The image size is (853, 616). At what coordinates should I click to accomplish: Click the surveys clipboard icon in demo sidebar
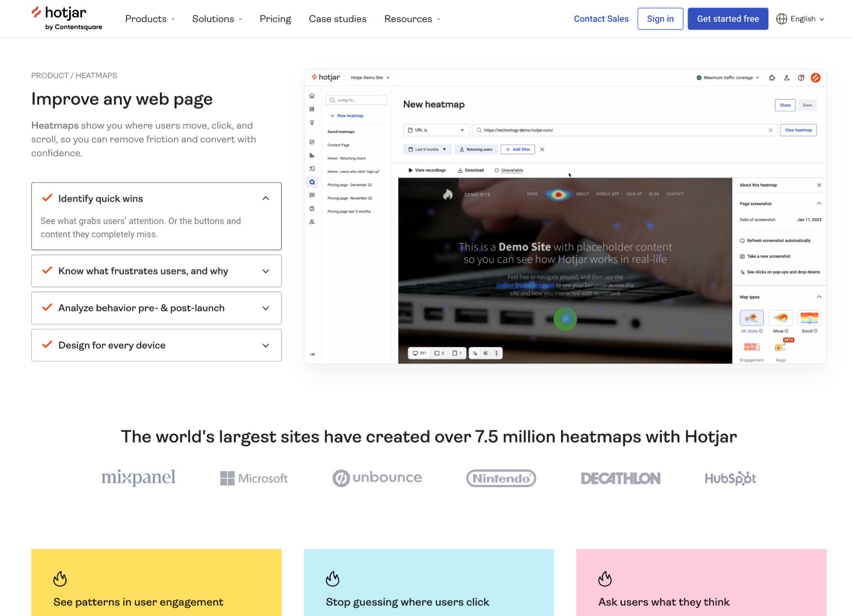tap(312, 209)
